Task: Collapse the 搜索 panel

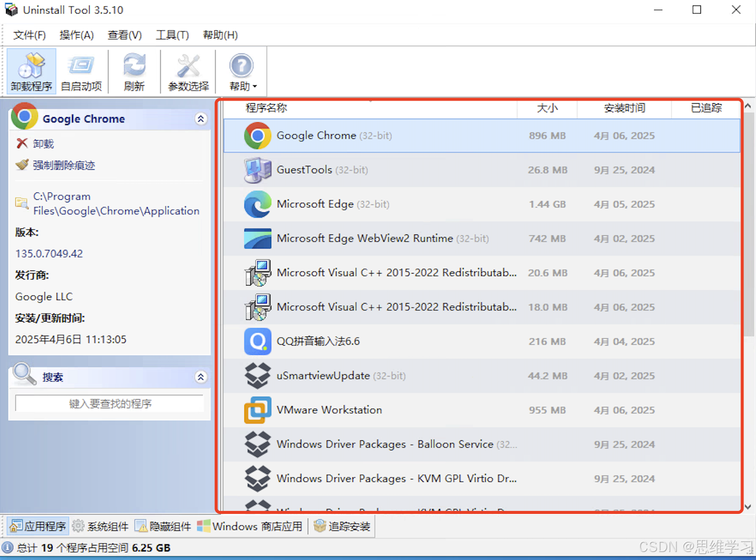Action: pyautogui.click(x=201, y=377)
